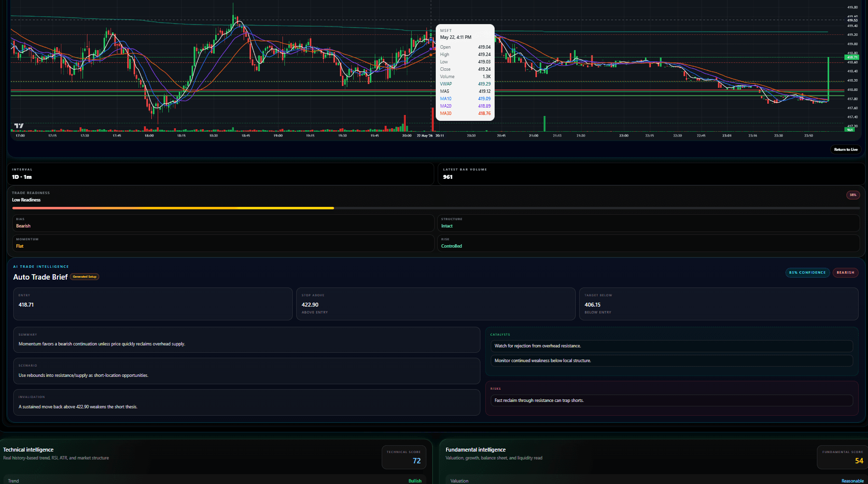Click the green 961 volume label on axis
Image resolution: width=868 pixels, height=484 pixels.
(850, 130)
